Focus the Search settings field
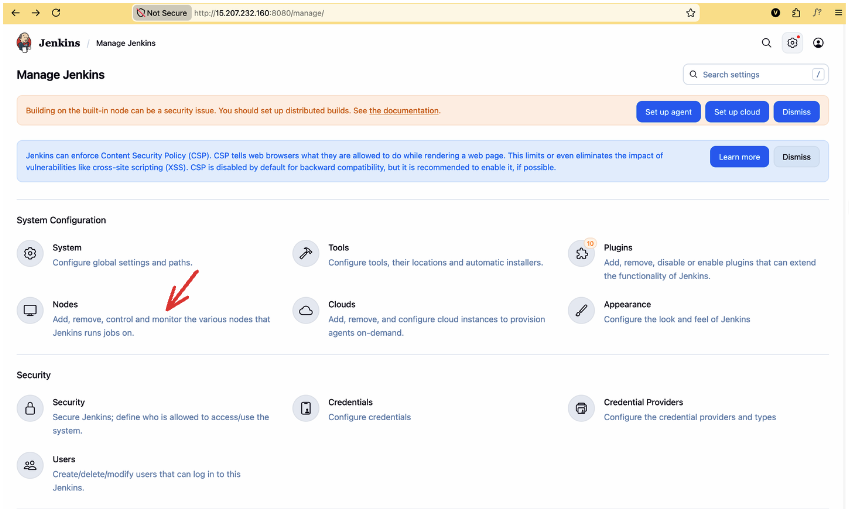This screenshot has width=849, height=514. pos(755,75)
